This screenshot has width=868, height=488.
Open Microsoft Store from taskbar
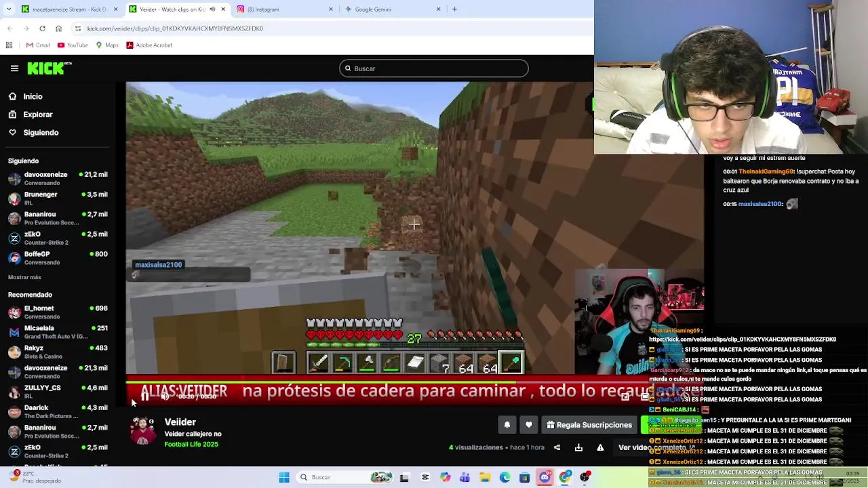pos(525,478)
